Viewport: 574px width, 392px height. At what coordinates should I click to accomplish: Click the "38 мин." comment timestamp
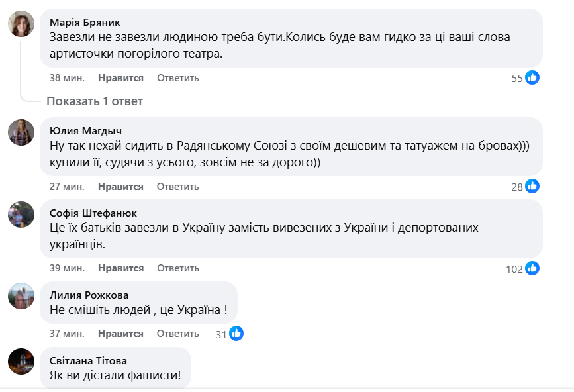[x=67, y=78]
